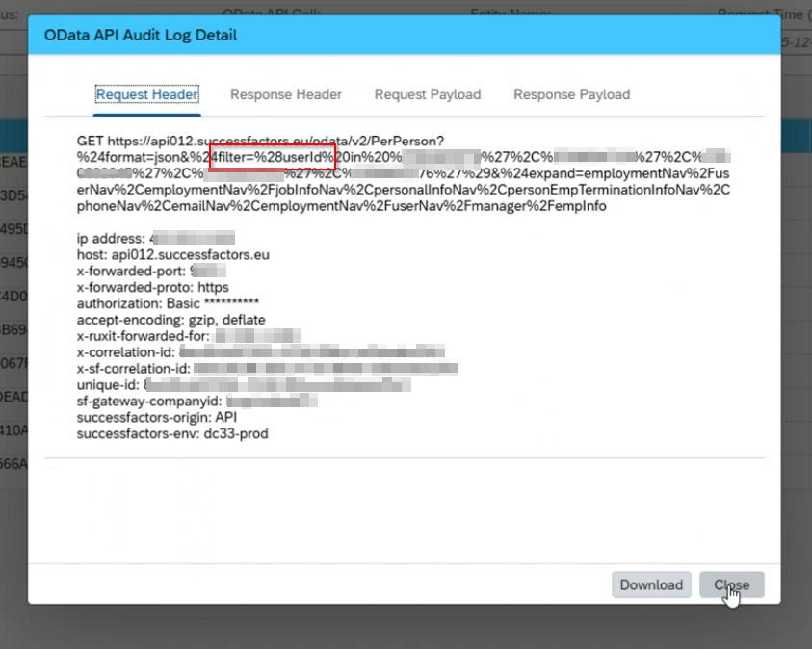Click the 'unique-id:' header line
812x649 pixels.
[x=244, y=385]
